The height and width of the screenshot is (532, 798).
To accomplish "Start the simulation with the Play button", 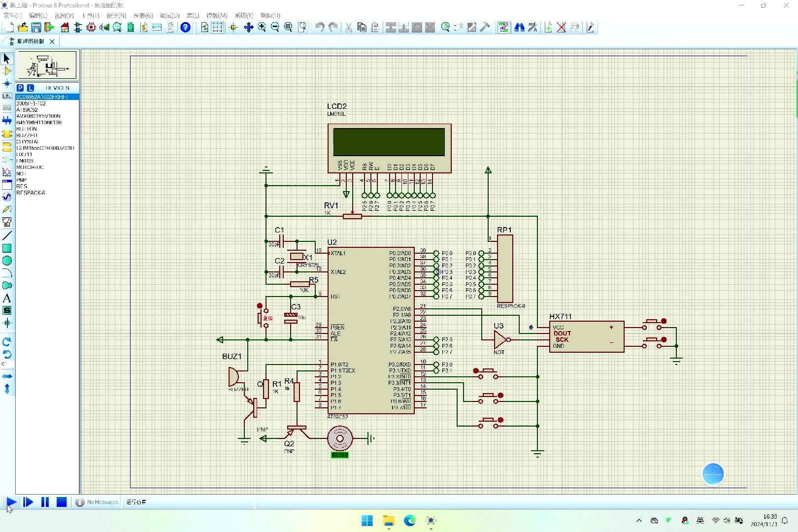I will (11, 502).
